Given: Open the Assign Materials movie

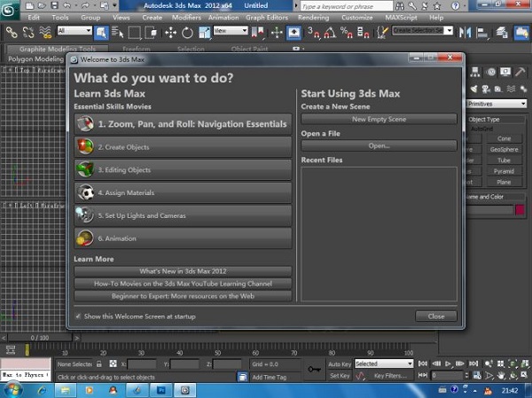Looking at the screenshot, I should 183,192.
